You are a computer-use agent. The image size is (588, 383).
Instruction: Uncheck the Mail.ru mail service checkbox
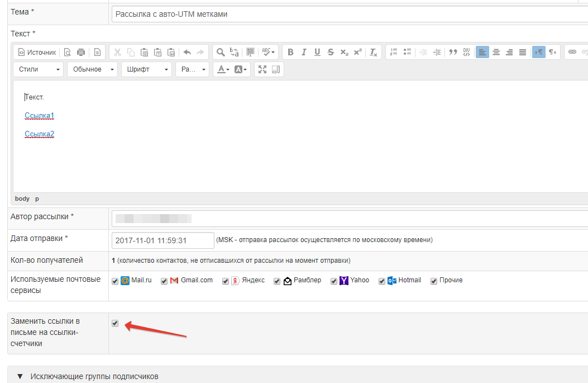115,281
